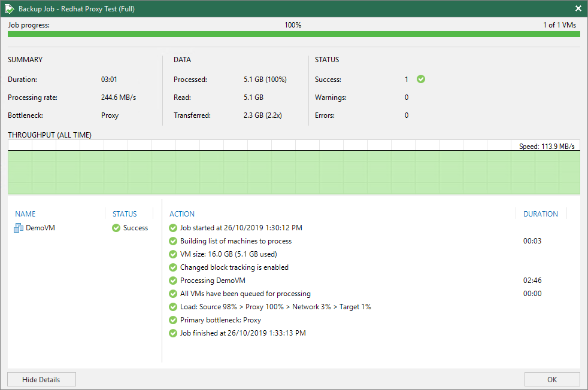This screenshot has width=588, height=390.
Task: Click green success icon beside DemoVM status
Action: pyautogui.click(x=116, y=228)
